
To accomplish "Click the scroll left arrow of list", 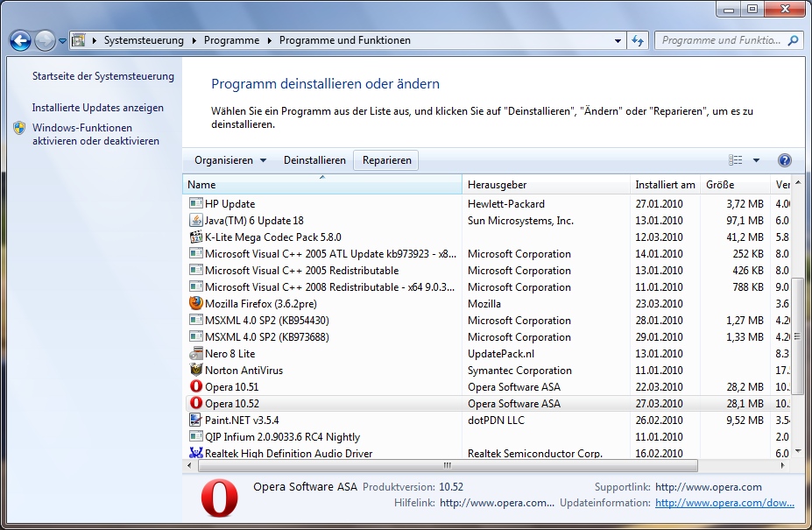I will point(189,465).
